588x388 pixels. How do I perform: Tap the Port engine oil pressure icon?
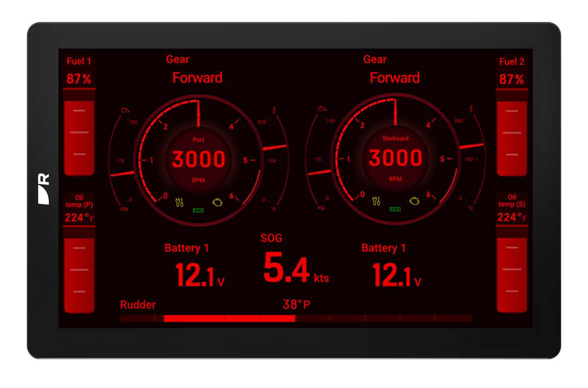coord(125,110)
